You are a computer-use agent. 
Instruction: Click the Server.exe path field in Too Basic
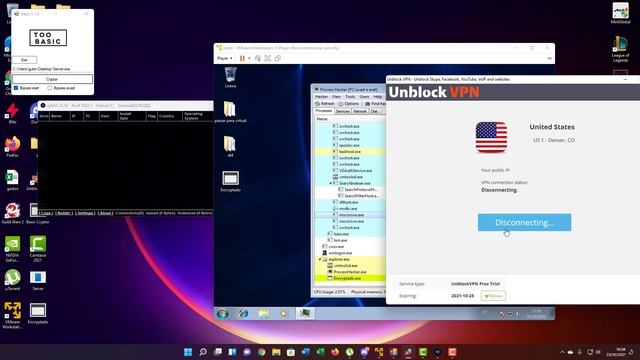52,69
